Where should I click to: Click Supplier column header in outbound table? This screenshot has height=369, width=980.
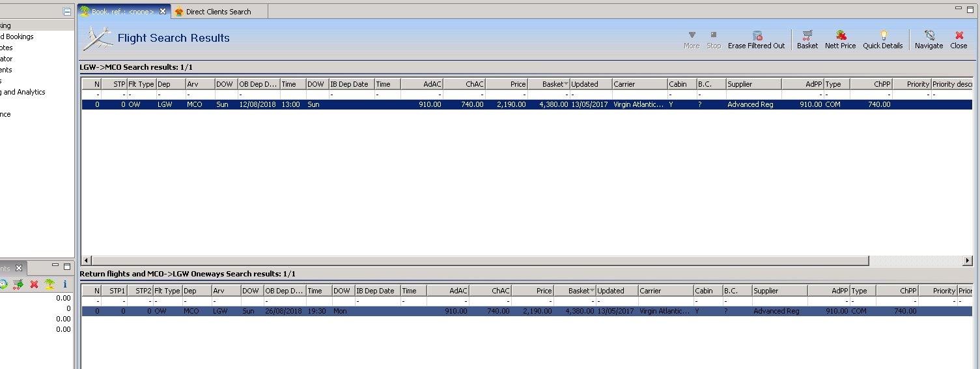[x=754, y=84]
